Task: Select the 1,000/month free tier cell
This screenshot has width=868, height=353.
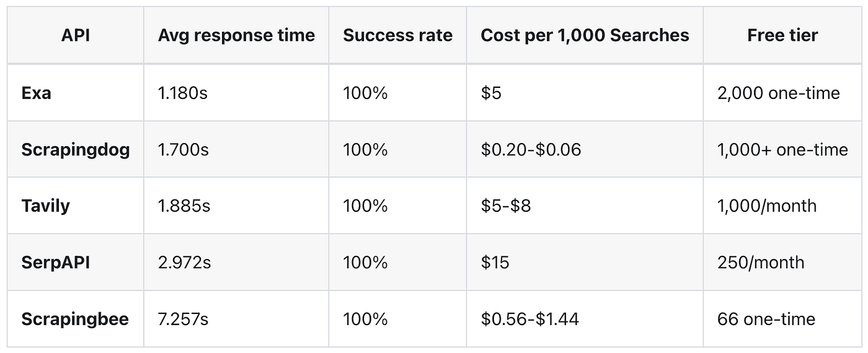Action: point(767,206)
